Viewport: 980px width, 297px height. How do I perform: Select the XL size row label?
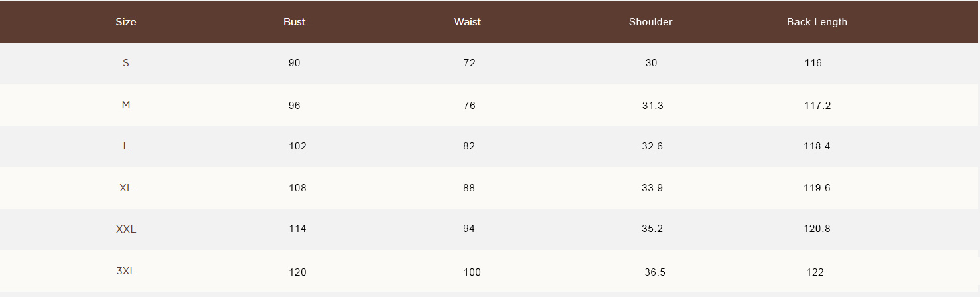coord(126,188)
